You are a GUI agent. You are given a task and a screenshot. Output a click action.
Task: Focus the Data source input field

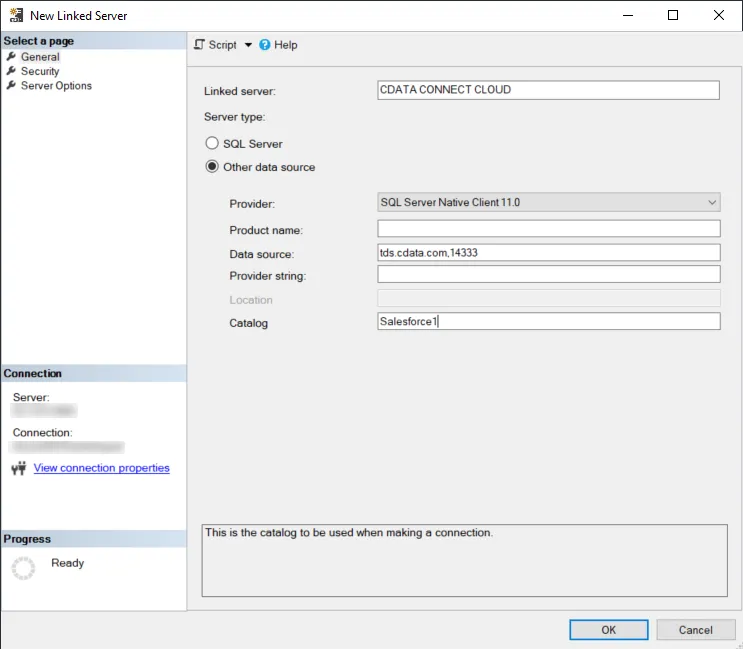coord(548,253)
